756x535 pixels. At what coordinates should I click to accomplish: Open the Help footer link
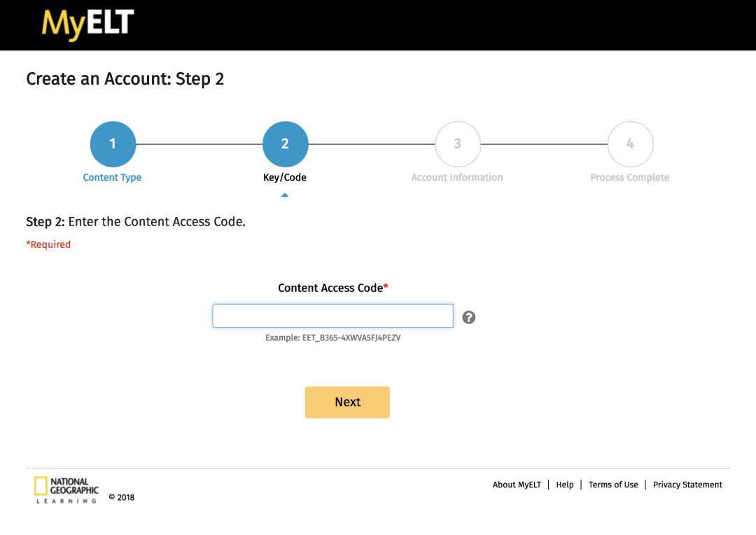(x=565, y=485)
